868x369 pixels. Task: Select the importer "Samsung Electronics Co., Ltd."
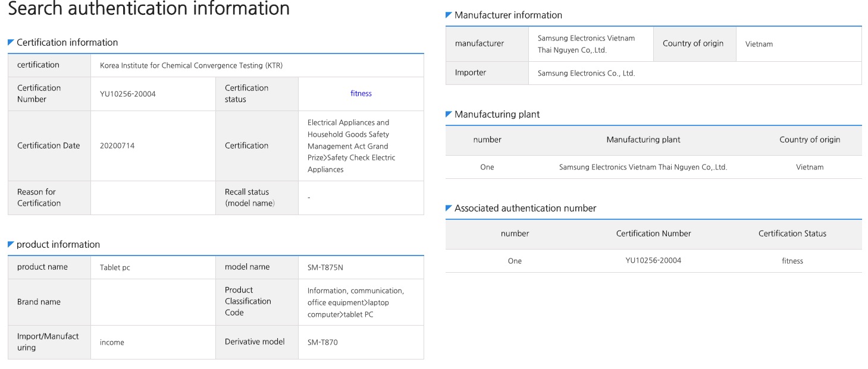[587, 73]
